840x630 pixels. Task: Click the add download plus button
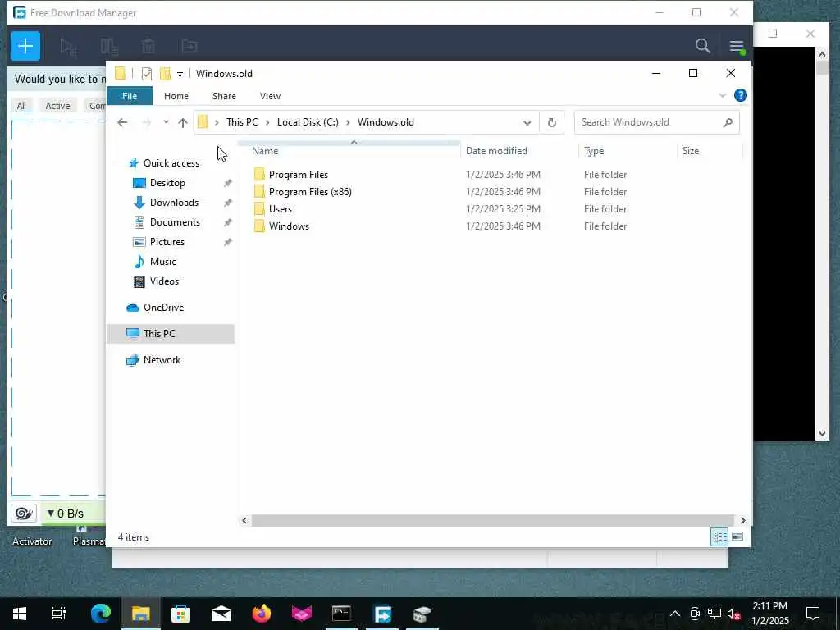click(25, 46)
